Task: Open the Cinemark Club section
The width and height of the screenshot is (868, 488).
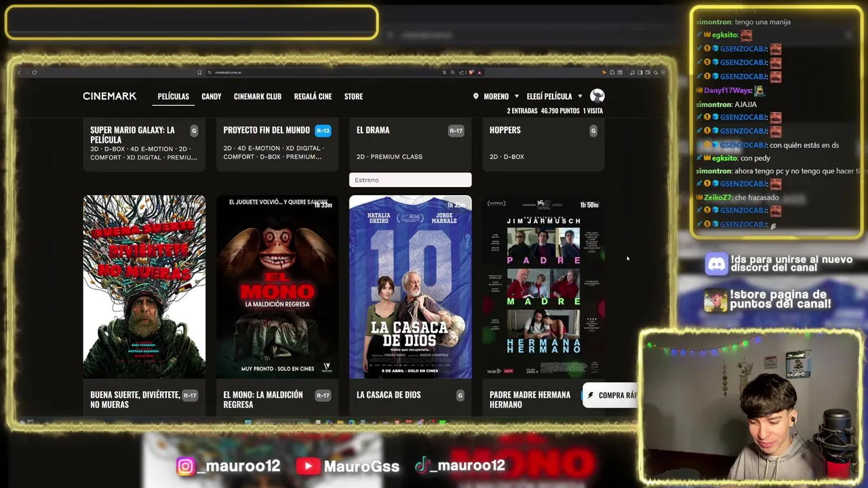Action: pyautogui.click(x=258, y=96)
